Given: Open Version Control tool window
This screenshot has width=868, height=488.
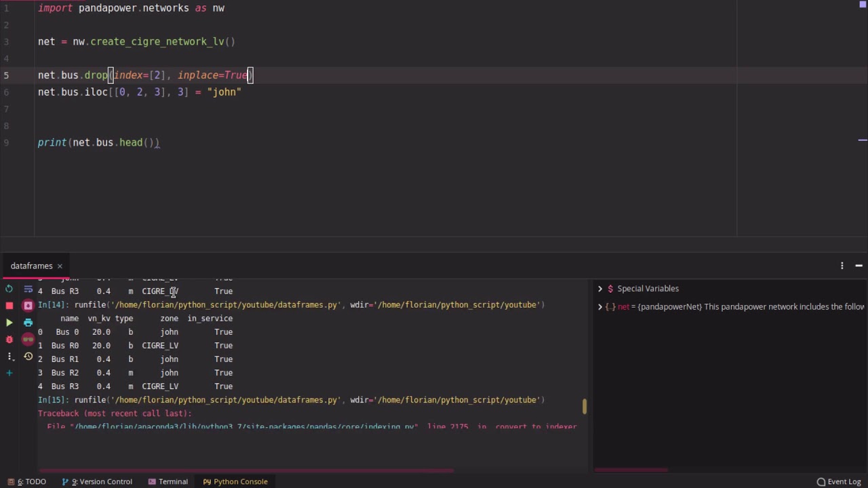Looking at the screenshot, I should coord(97,481).
